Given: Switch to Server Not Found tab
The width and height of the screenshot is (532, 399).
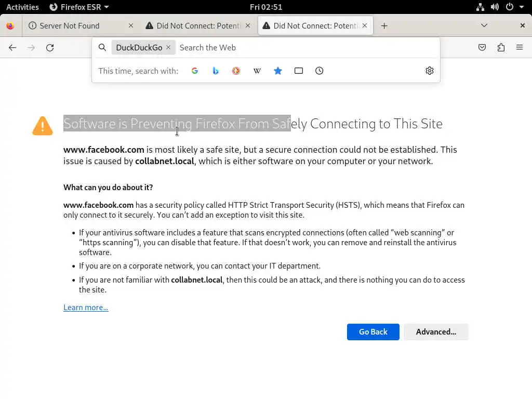Looking at the screenshot, I should point(81,26).
